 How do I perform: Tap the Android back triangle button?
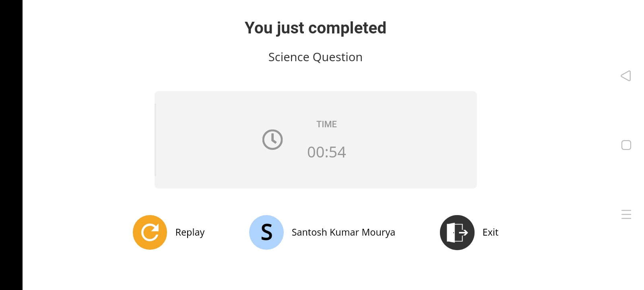[x=626, y=76]
